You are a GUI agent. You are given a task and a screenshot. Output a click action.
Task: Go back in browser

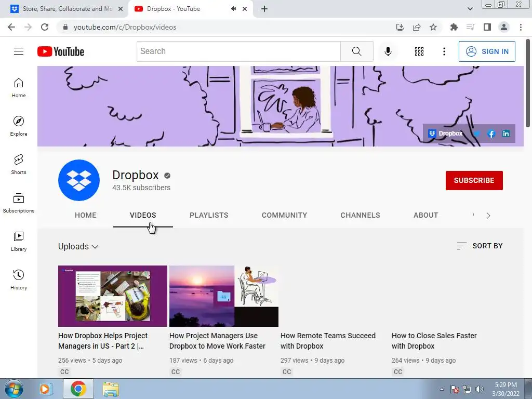[x=11, y=27]
